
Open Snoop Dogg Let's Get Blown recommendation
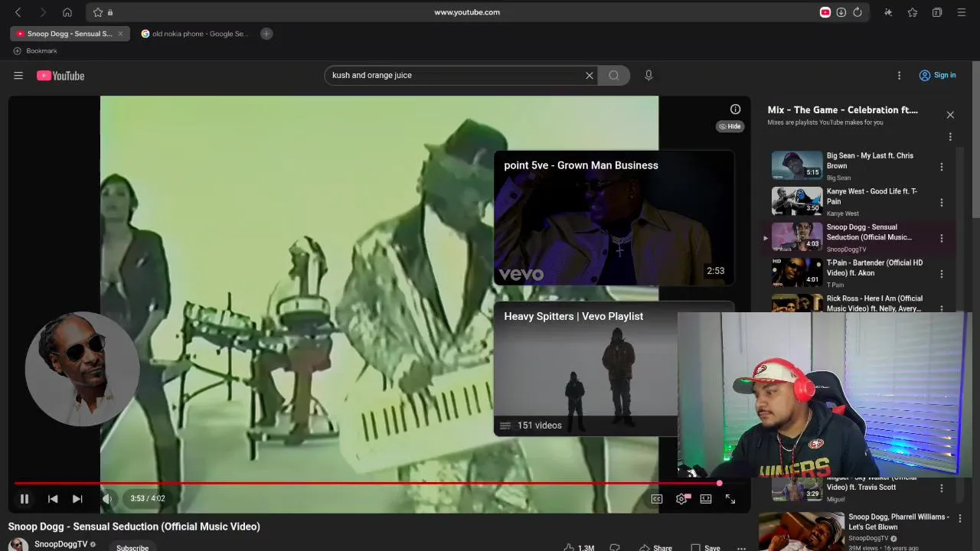coord(854,530)
